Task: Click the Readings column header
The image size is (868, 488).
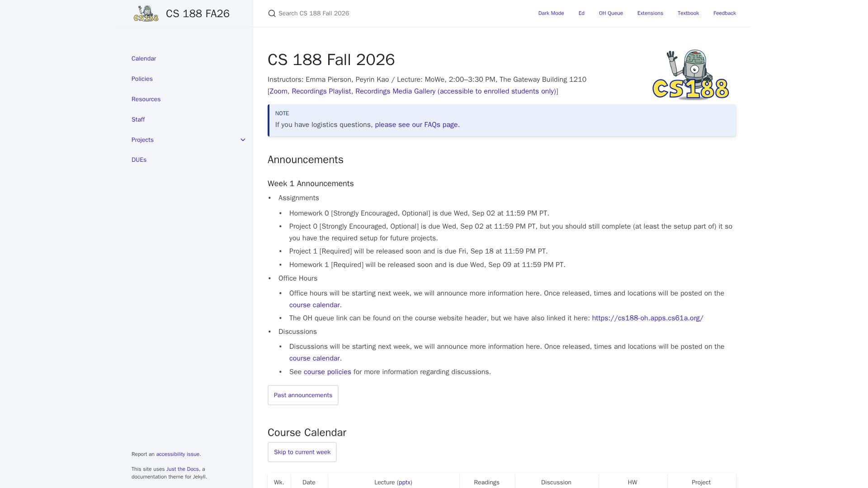Action: (x=486, y=483)
